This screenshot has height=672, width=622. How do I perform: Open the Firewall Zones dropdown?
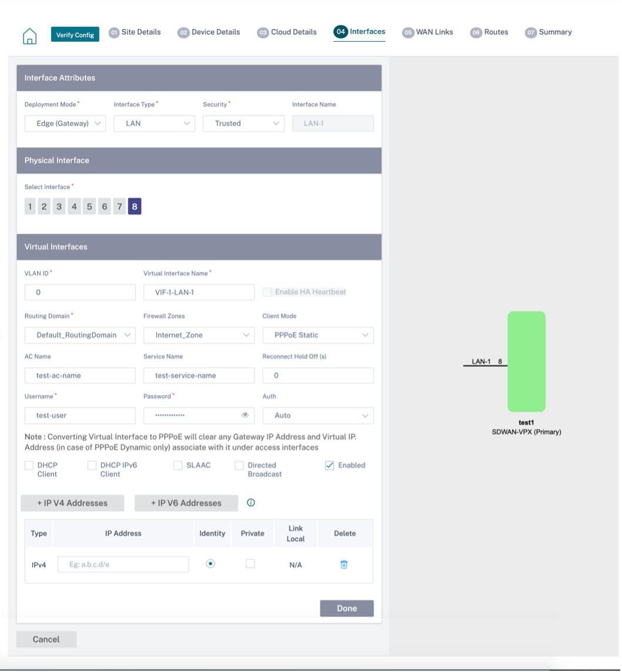(199, 335)
